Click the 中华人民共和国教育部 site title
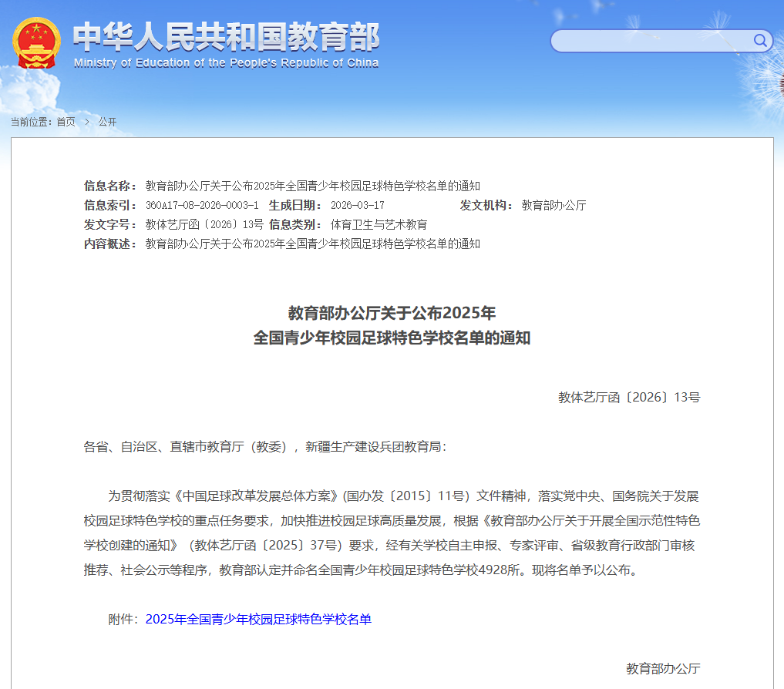Image resolution: width=784 pixels, height=689 pixels. [226, 35]
